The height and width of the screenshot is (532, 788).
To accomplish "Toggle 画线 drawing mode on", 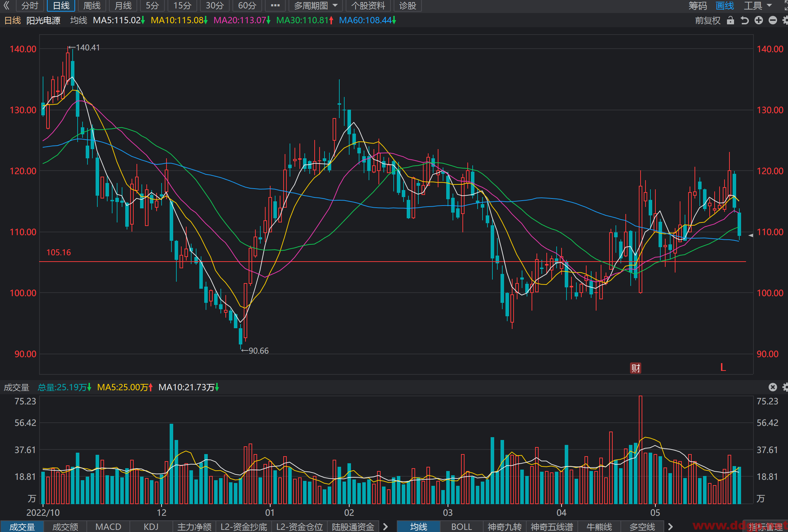I will (725, 6).
